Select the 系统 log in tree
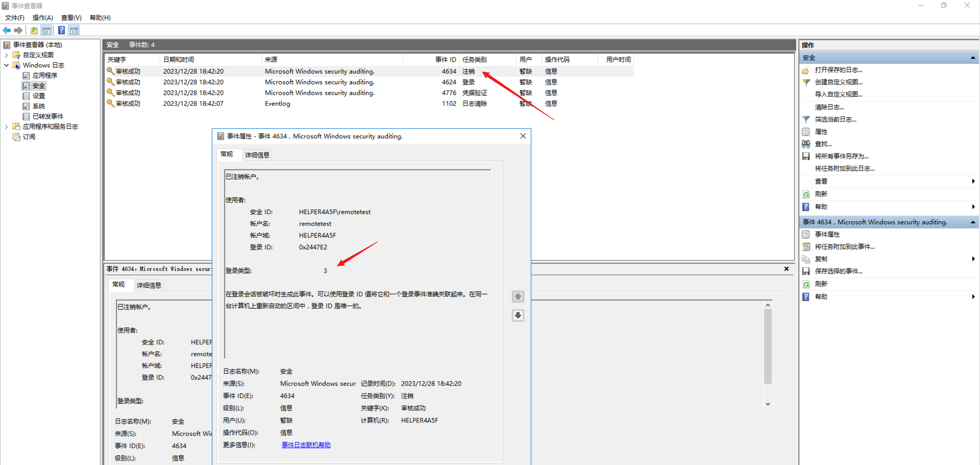980x465 pixels. [x=39, y=106]
